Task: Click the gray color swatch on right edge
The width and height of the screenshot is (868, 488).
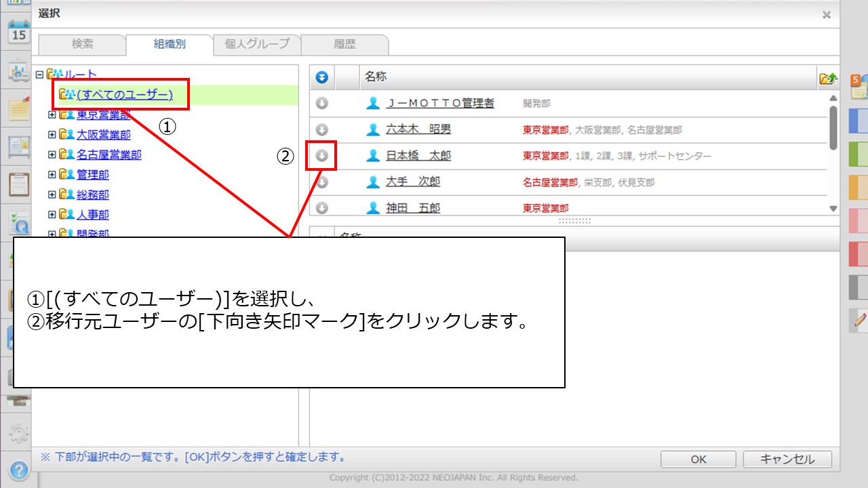Action: pos(859,287)
